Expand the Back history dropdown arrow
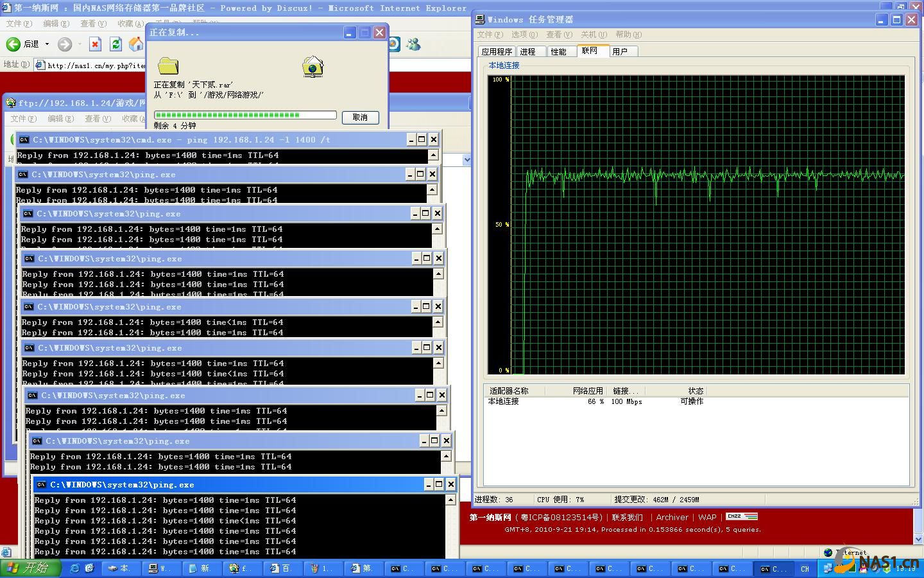This screenshot has height=578, width=924. pyautogui.click(x=47, y=44)
